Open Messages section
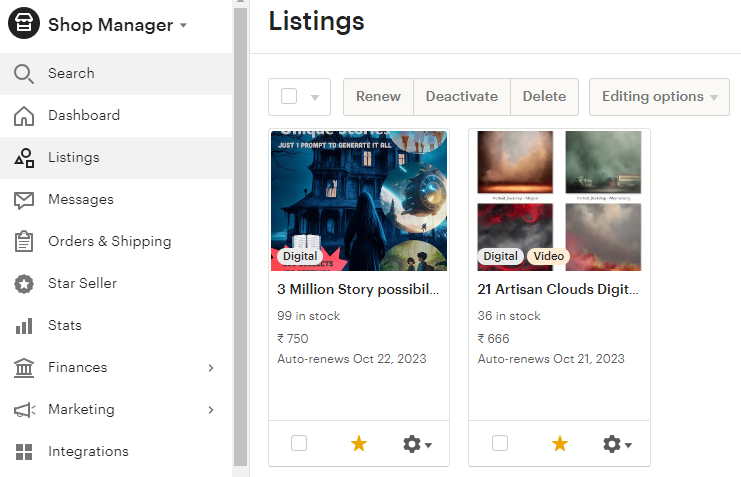 point(116,200)
